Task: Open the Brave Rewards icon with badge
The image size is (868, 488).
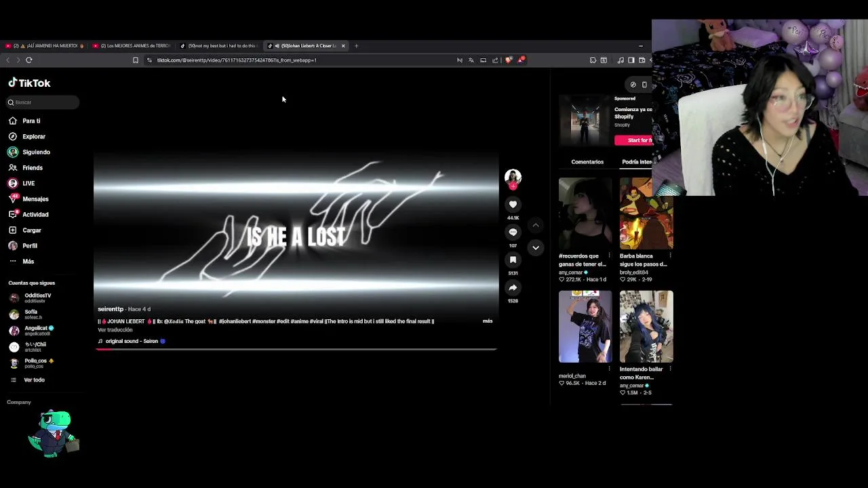Action: click(x=521, y=60)
